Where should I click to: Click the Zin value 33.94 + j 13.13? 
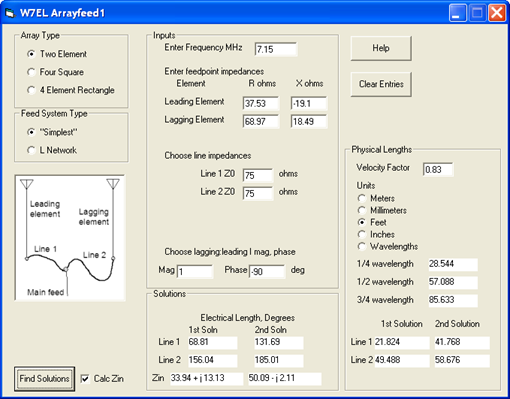(207, 378)
